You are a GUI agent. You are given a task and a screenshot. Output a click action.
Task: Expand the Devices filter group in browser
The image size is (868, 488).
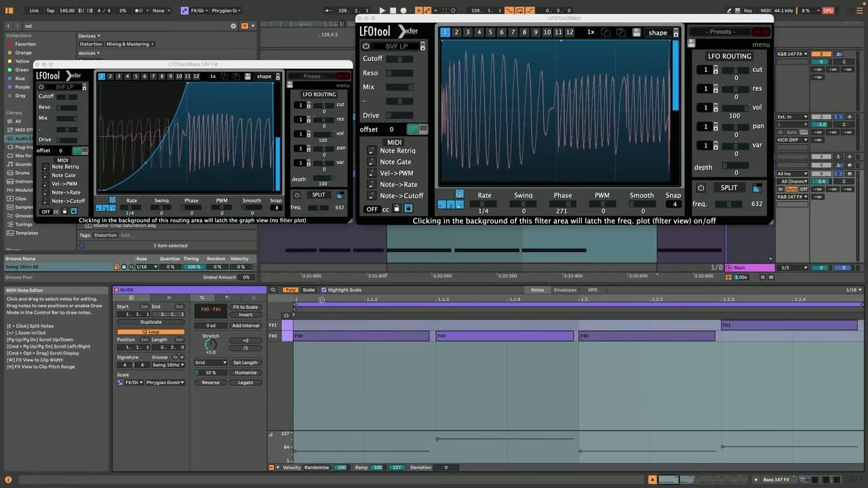89,36
